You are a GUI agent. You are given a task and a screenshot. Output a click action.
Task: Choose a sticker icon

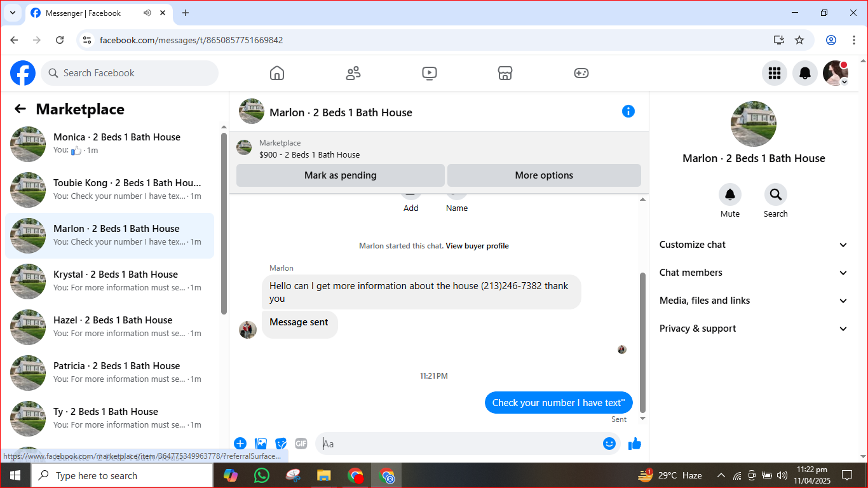(x=281, y=444)
